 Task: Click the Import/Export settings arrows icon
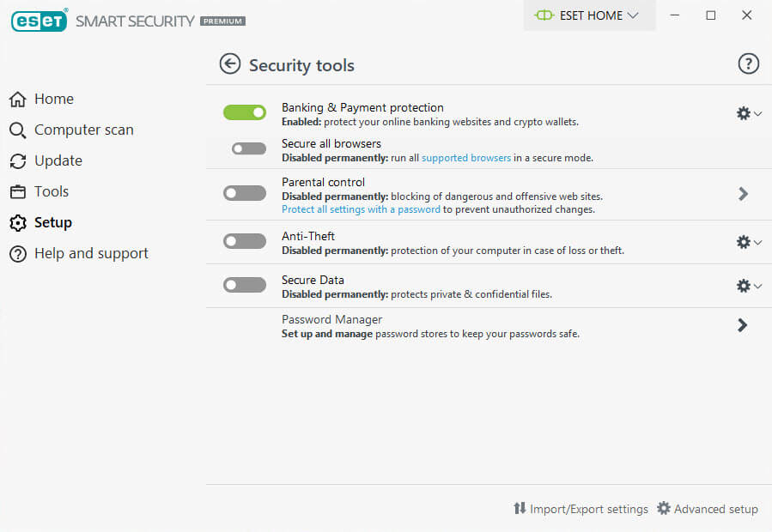point(520,508)
